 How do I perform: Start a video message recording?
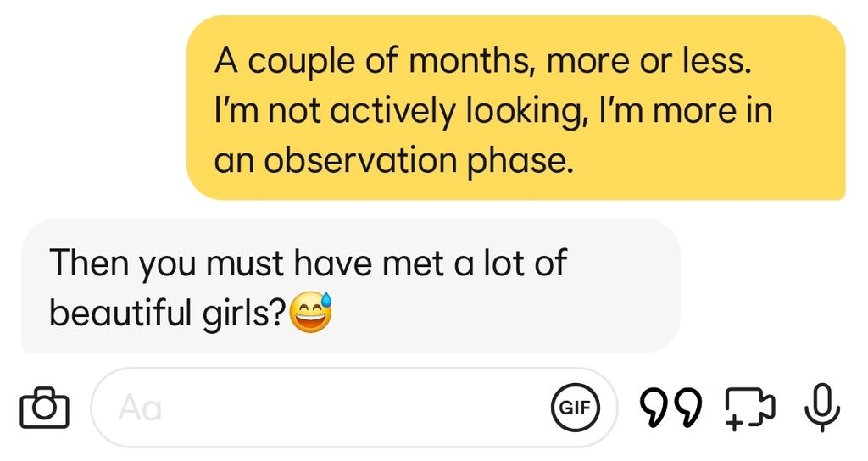pyautogui.click(x=749, y=408)
